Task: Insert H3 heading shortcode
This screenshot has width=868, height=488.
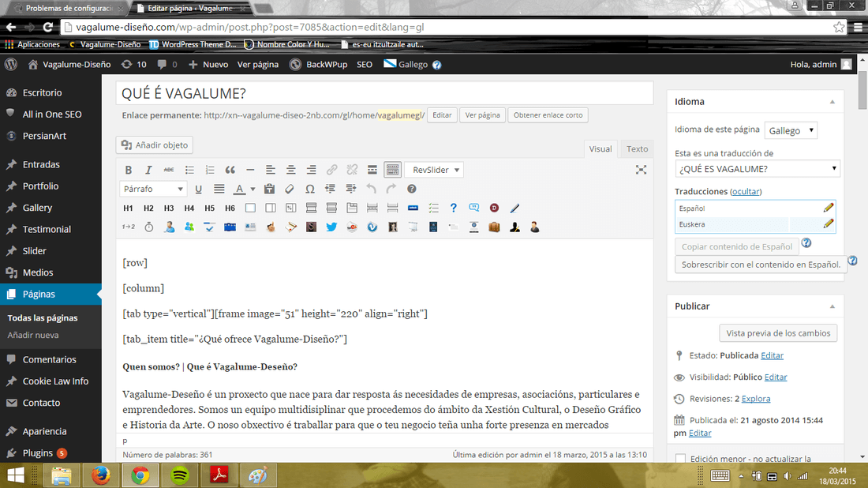Action: [x=169, y=208]
